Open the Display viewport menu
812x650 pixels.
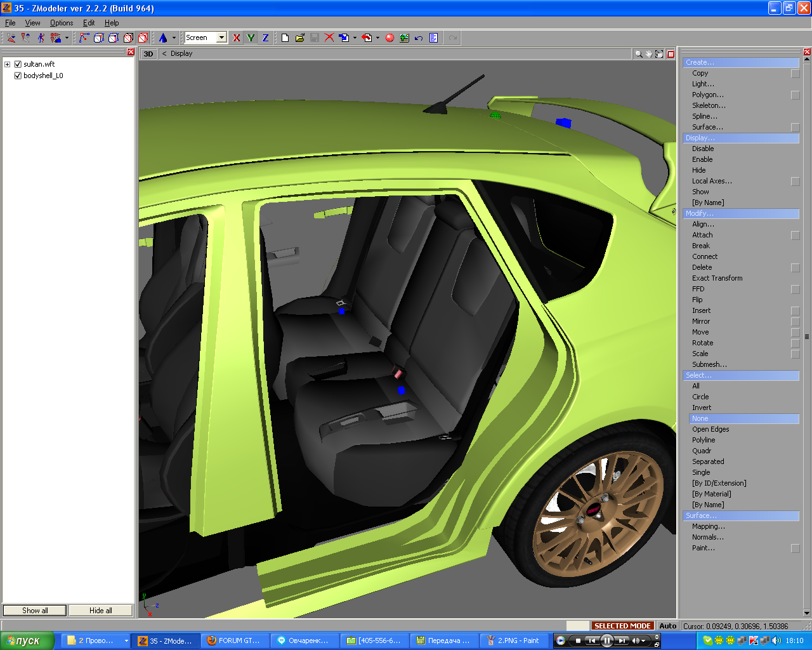pyautogui.click(x=181, y=54)
